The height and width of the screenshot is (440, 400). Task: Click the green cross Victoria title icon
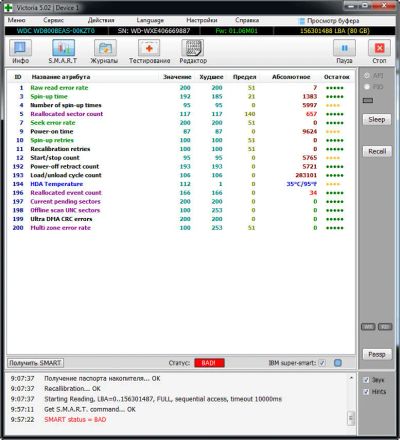[9, 7]
